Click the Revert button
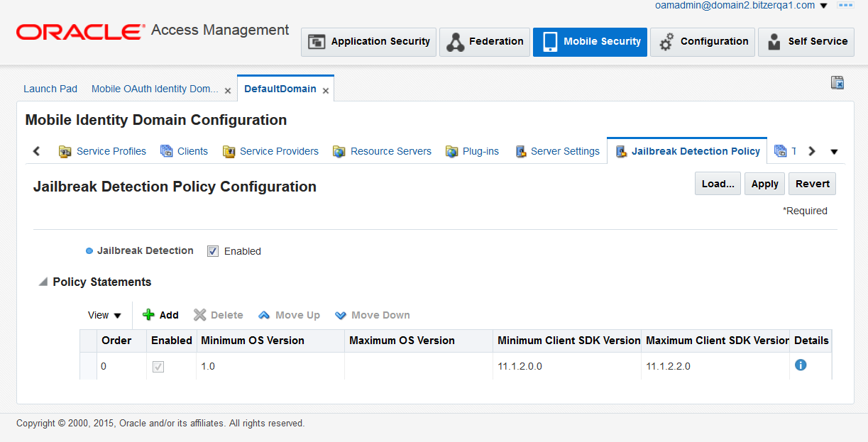Screen dimensions: 868x442 (813, 184)
